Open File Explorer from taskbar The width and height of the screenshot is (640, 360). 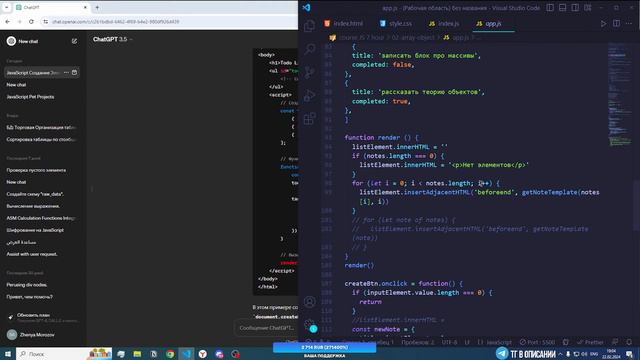click(137, 354)
